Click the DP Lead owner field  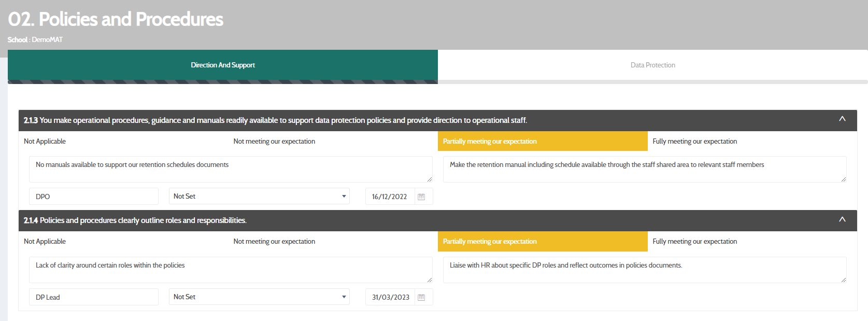(93, 297)
